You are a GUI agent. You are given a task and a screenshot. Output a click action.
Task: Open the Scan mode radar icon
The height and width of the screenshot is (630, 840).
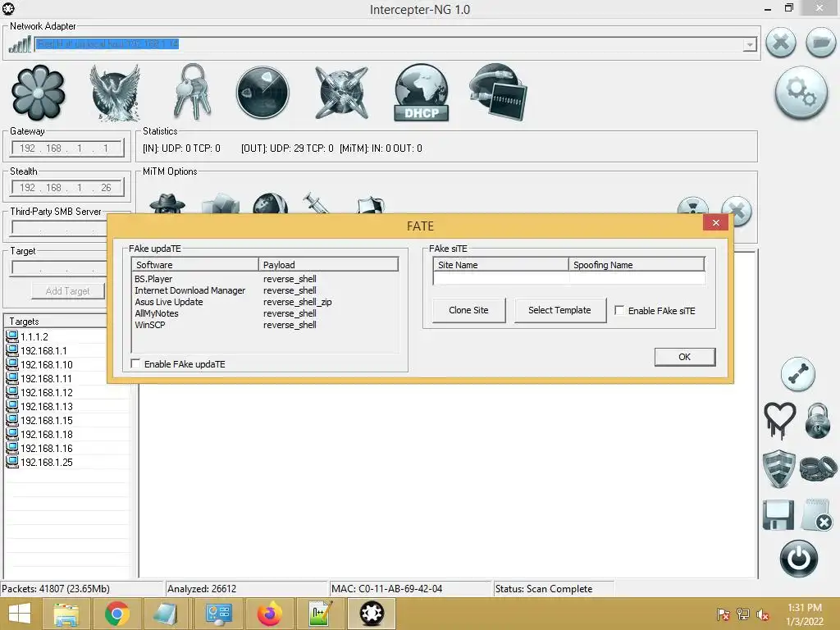pyautogui.click(x=262, y=93)
